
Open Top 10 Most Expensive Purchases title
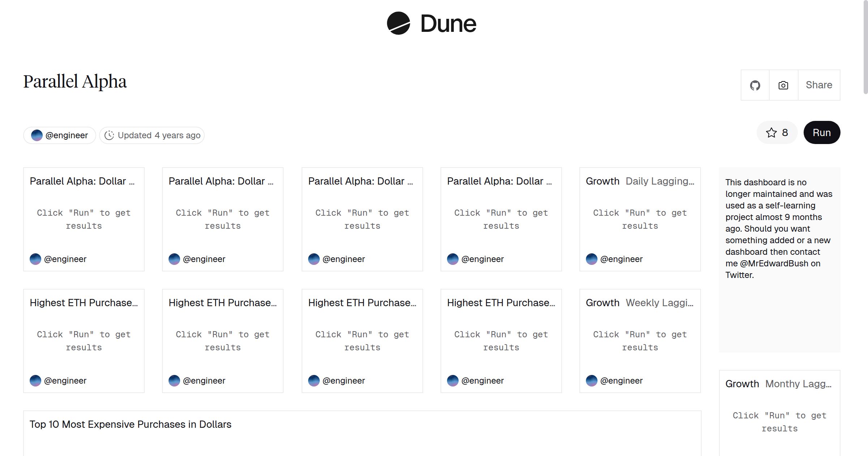pos(130,425)
